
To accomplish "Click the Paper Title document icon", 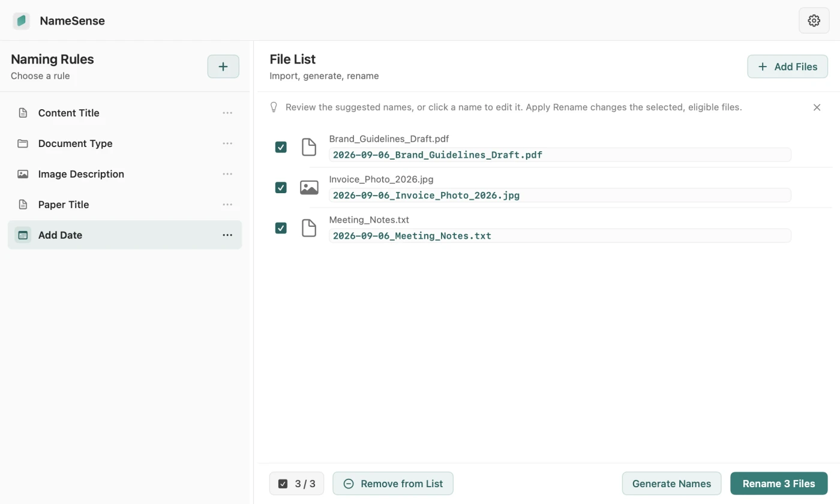I will (23, 205).
